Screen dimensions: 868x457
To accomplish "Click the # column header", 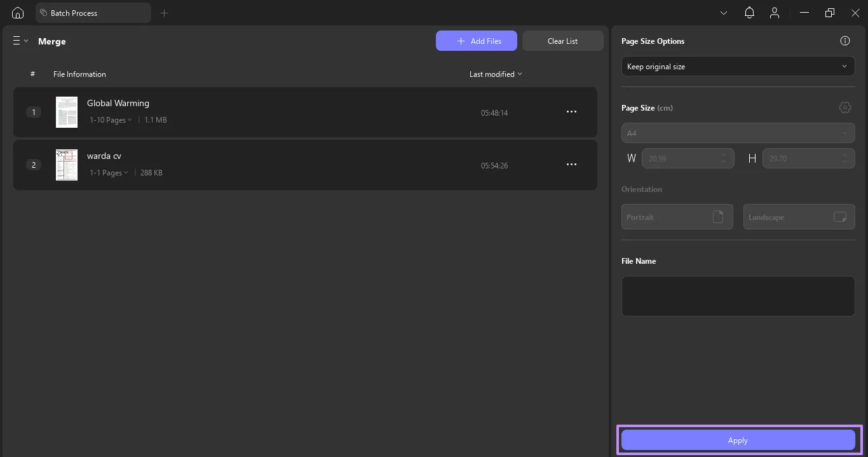I will (33, 74).
